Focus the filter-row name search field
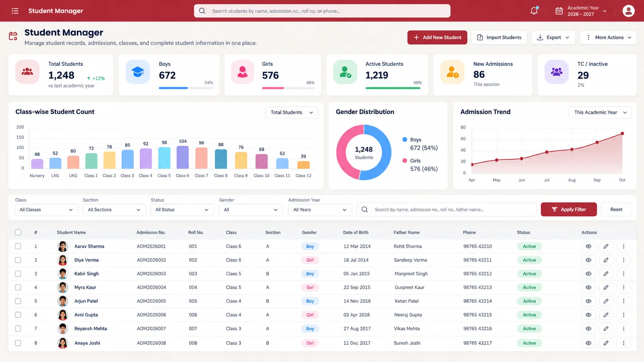The image size is (644, 362). tap(447, 210)
